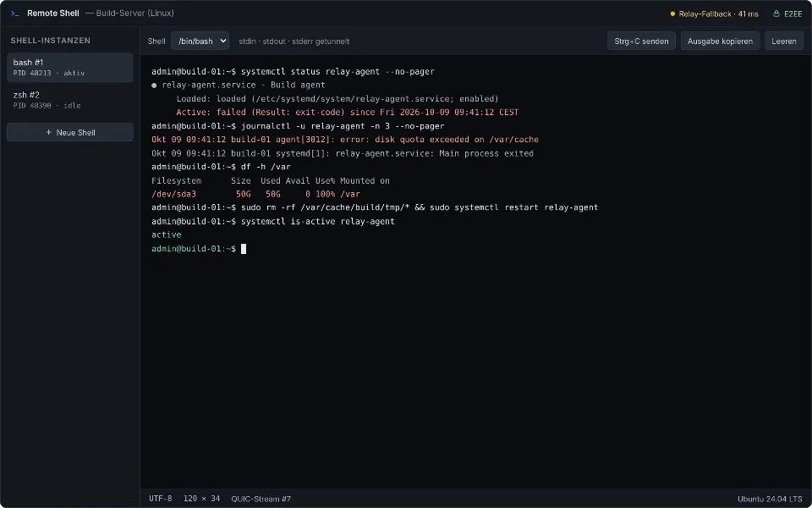Viewport: 812px width, 508px height.
Task: Click Strg+C senden button
Action: 641,41
